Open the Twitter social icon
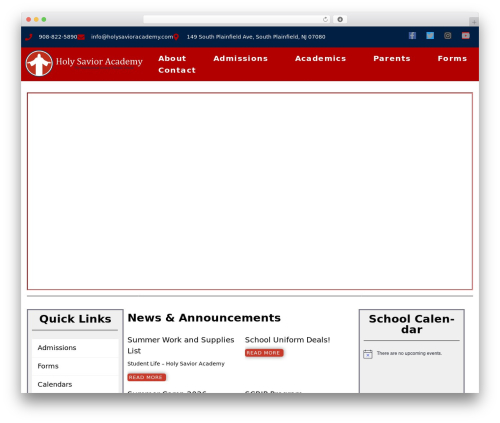The width and height of the screenshot is (500, 423). pyautogui.click(x=430, y=36)
